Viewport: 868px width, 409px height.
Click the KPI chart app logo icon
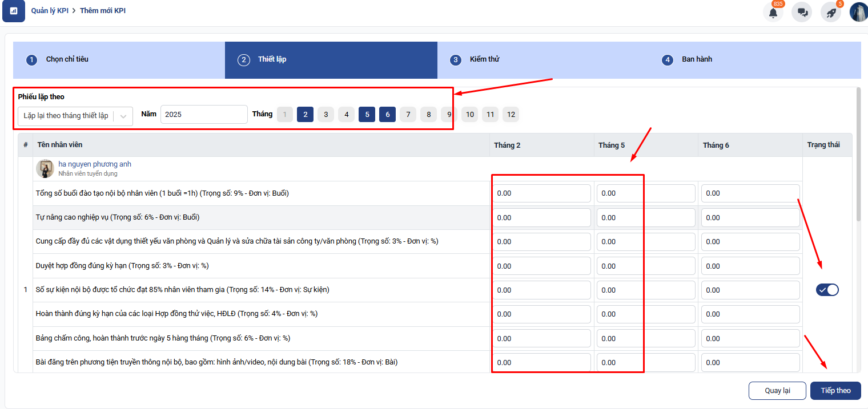[14, 11]
